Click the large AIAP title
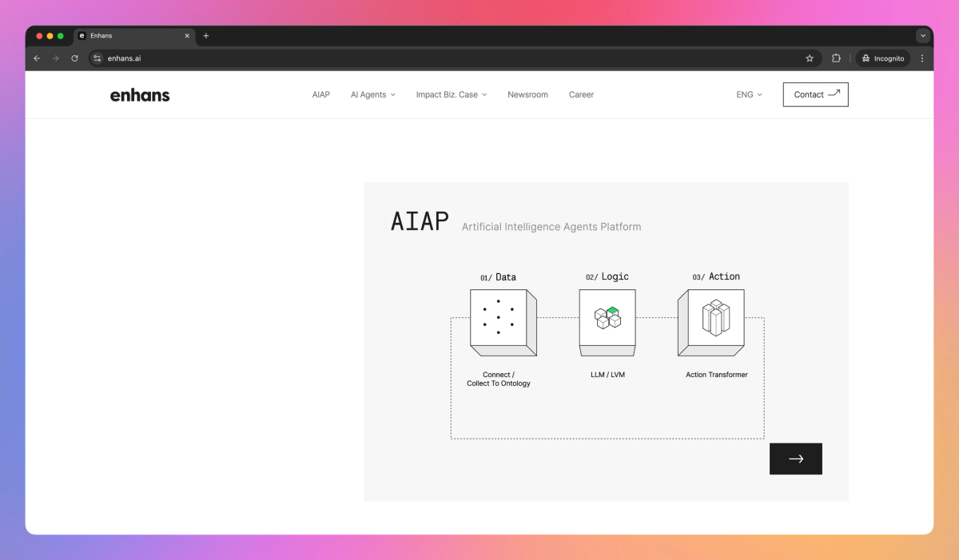This screenshot has width=959, height=560. coord(420,221)
